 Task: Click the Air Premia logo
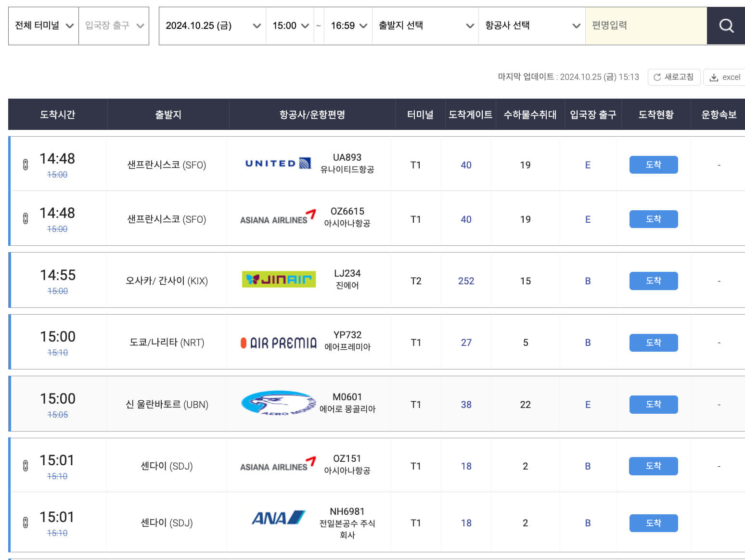click(x=279, y=343)
